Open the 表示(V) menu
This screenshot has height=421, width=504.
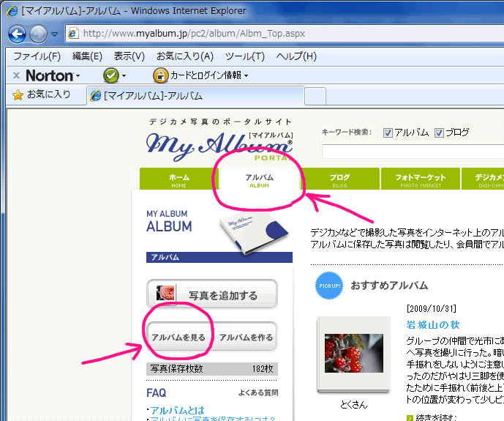click(x=129, y=56)
